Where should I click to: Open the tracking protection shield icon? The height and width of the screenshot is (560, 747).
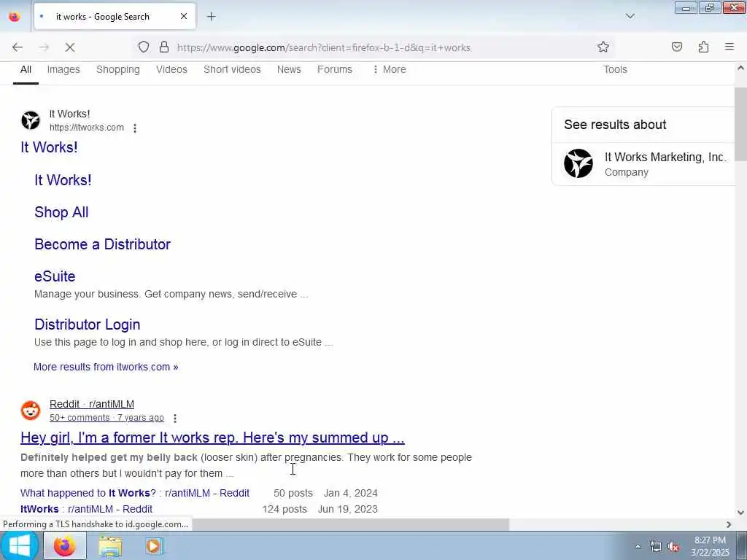pyautogui.click(x=144, y=47)
